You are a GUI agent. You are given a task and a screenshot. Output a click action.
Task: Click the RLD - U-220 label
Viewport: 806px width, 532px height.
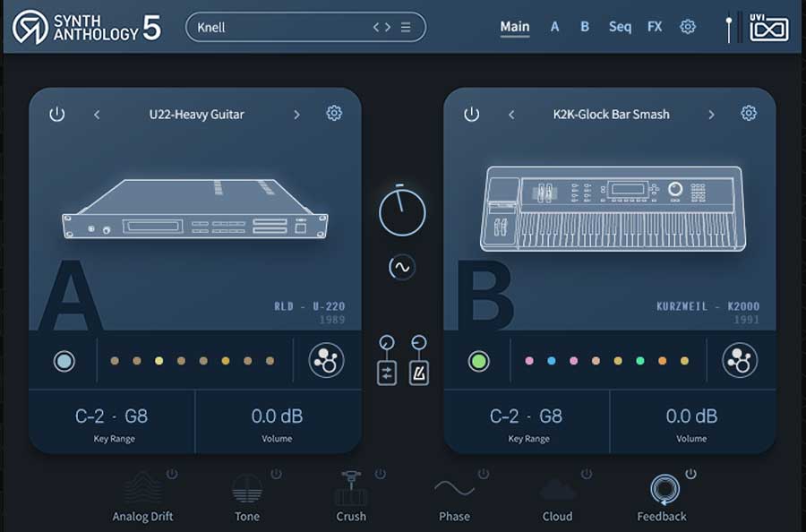[310, 306]
